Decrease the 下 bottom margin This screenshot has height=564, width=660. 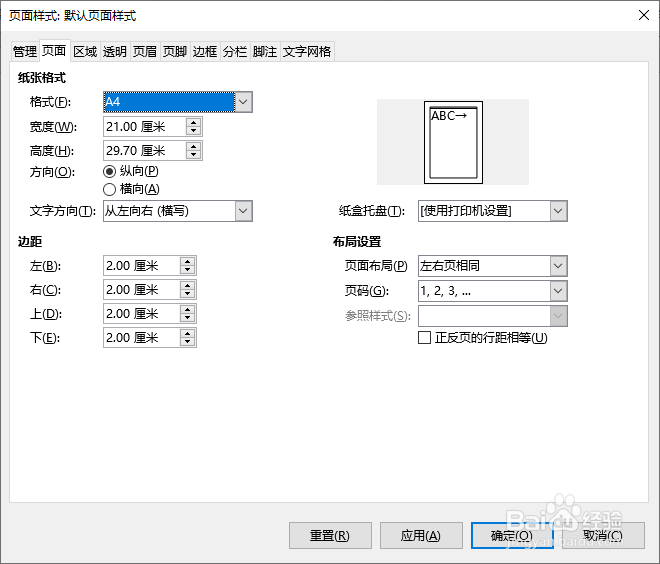(x=188, y=342)
